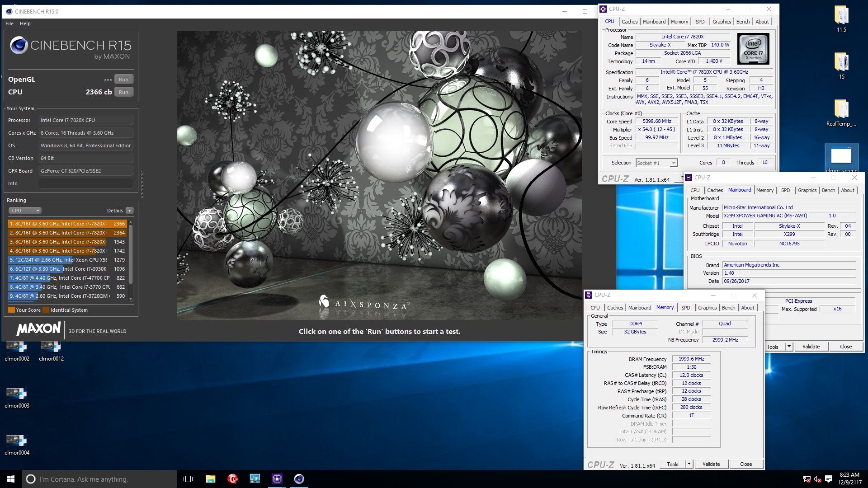The height and width of the screenshot is (488, 868).
Task: Open the File menu in Cinebench
Action: tap(9, 23)
